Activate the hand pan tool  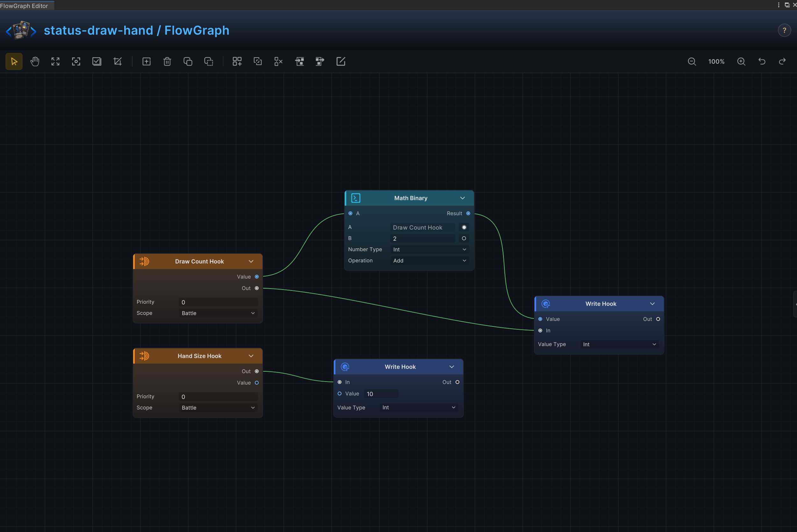(35, 61)
